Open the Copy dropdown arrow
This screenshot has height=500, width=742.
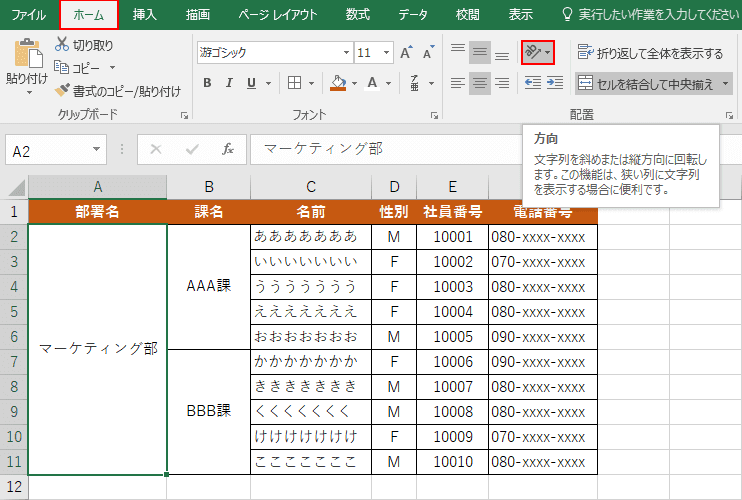pyautogui.click(x=112, y=68)
